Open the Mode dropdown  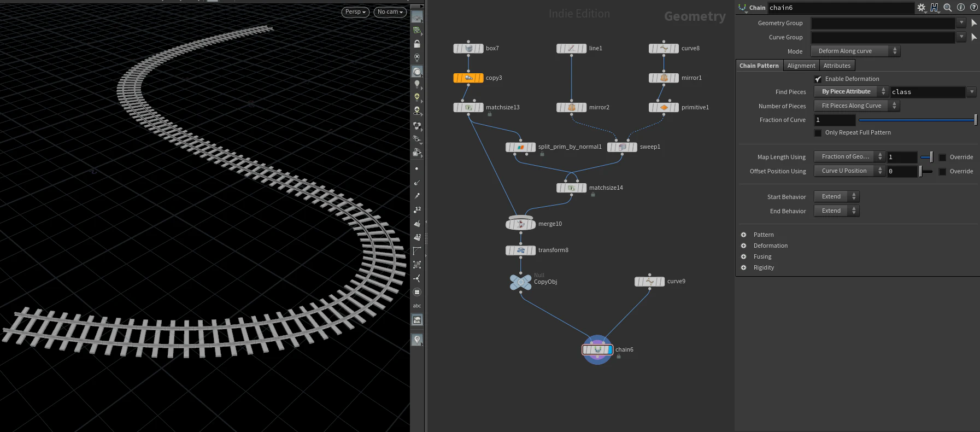855,51
